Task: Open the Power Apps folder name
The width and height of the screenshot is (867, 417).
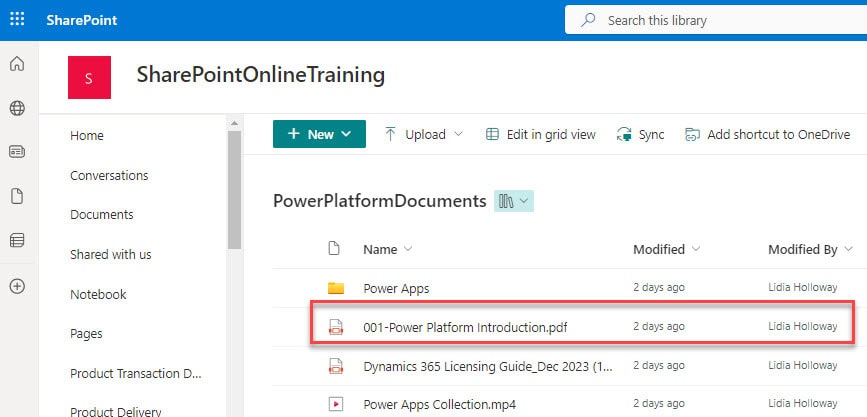Action: point(396,288)
